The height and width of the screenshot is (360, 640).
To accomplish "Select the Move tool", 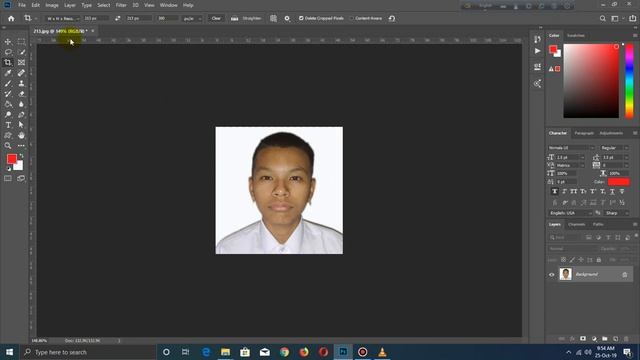I will pyautogui.click(x=8, y=42).
